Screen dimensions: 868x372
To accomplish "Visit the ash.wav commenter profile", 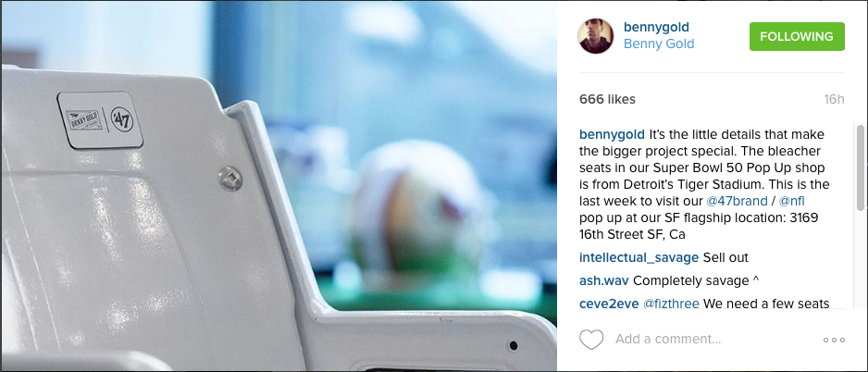I will coord(603,280).
